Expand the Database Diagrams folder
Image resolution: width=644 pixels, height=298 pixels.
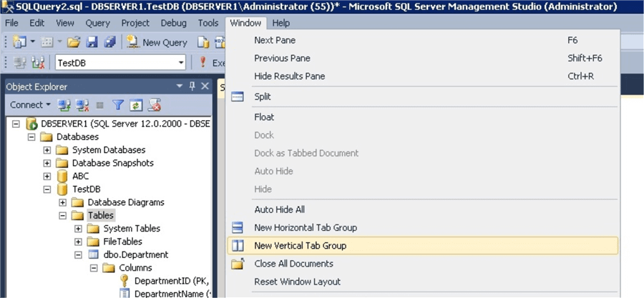[x=62, y=202]
